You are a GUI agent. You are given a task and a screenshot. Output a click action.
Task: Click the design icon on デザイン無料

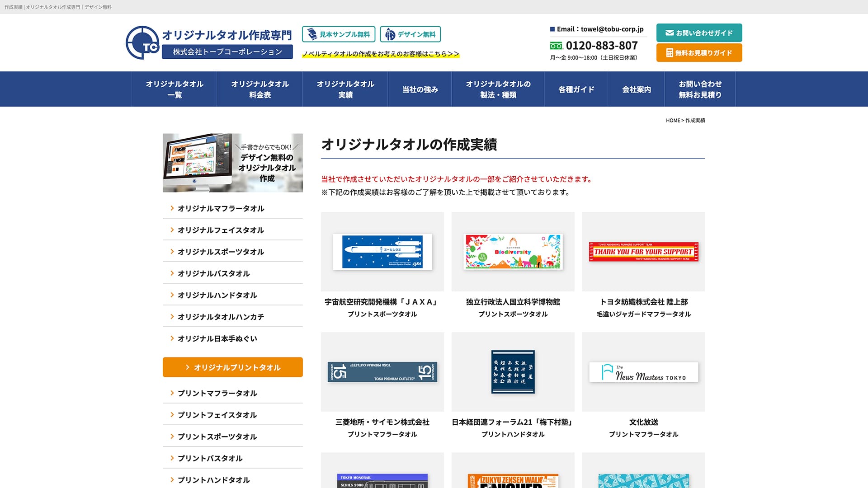(x=390, y=34)
